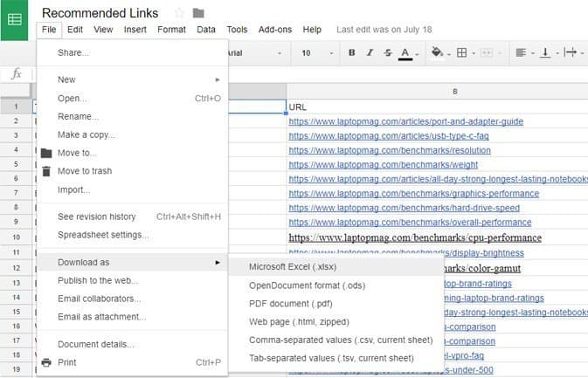
Task: Open the Edit menu
Action: click(x=75, y=30)
